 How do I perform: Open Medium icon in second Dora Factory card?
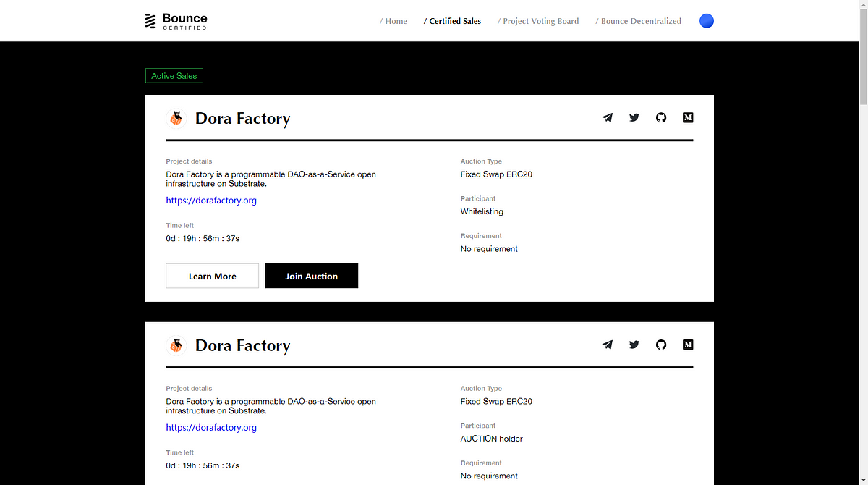point(688,345)
